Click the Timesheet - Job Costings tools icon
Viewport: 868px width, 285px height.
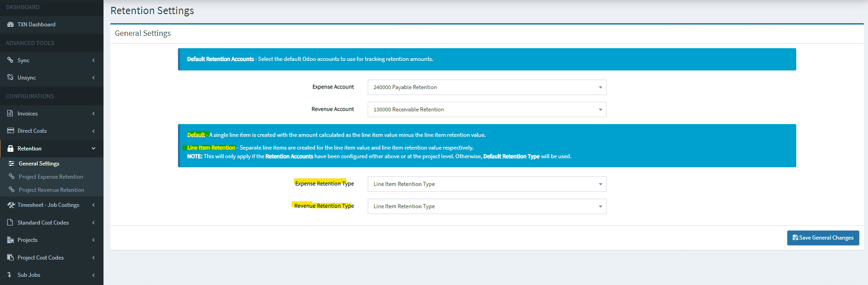coord(11,205)
